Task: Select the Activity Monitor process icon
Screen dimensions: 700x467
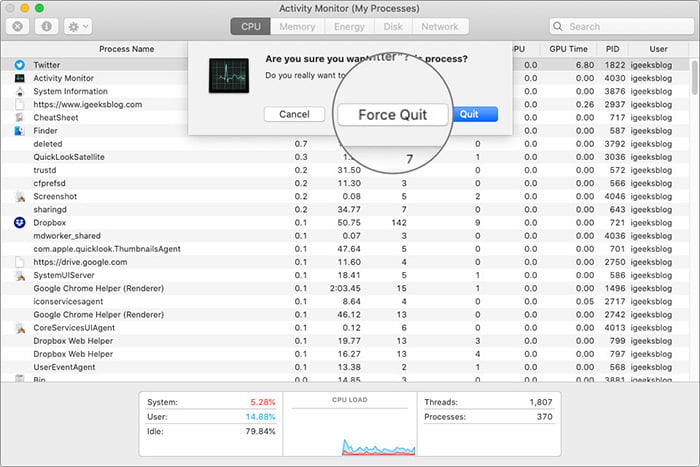Action: 20,78
